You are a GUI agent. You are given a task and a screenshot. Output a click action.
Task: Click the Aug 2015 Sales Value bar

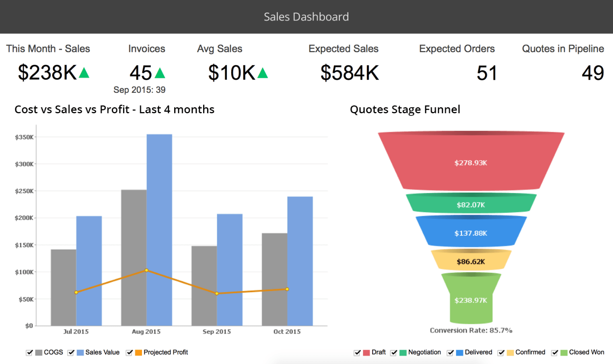pyautogui.click(x=159, y=230)
